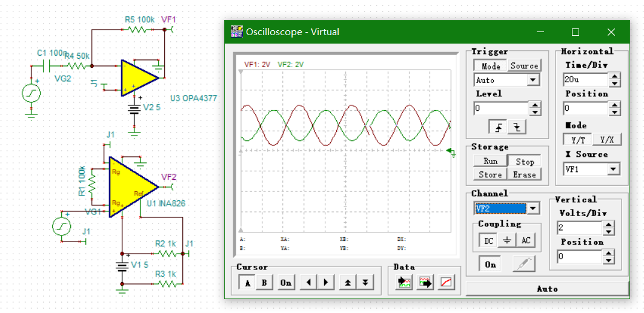Screen dimensions: 644x313
Task: Minimize the Oscilloscope window
Action: pos(540,32)
